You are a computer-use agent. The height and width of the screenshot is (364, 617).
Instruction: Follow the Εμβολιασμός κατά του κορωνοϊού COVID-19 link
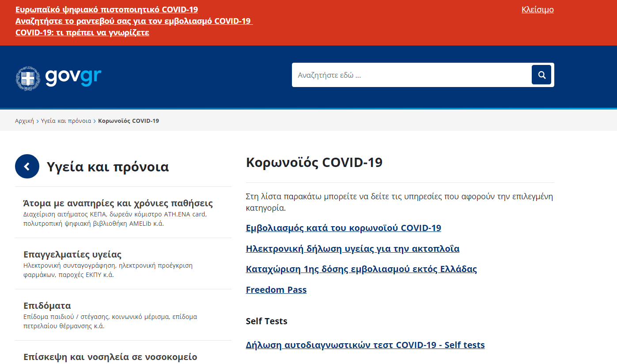click(x=343, y=228)
